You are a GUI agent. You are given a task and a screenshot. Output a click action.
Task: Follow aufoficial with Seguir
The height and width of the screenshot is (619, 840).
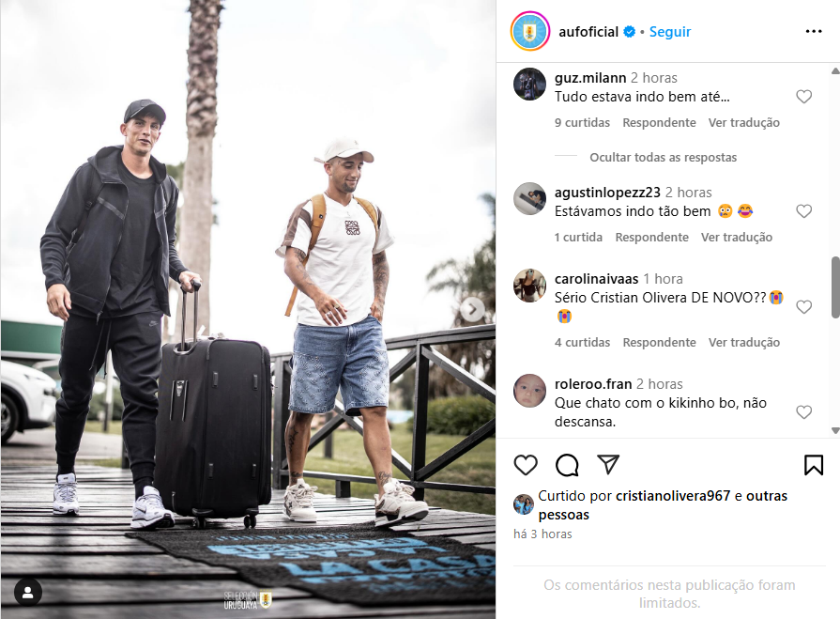[x=670, y=32]
